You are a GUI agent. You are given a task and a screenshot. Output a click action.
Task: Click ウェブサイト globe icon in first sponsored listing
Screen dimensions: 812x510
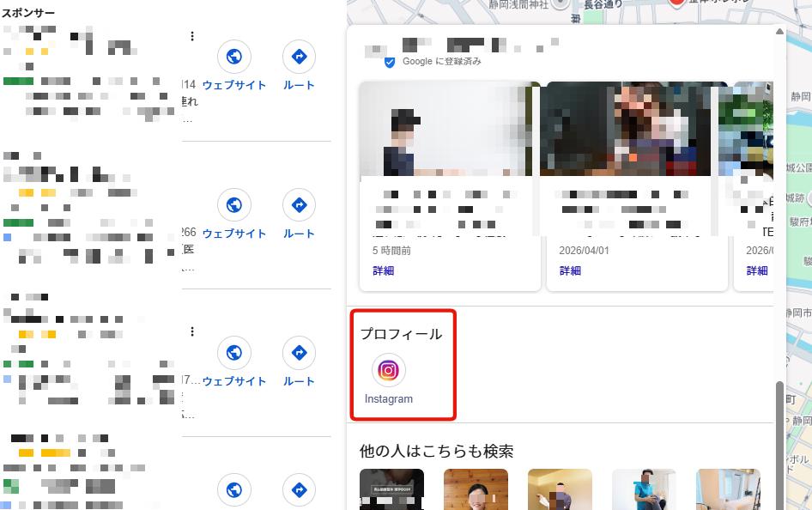click(x=233, y=57)
